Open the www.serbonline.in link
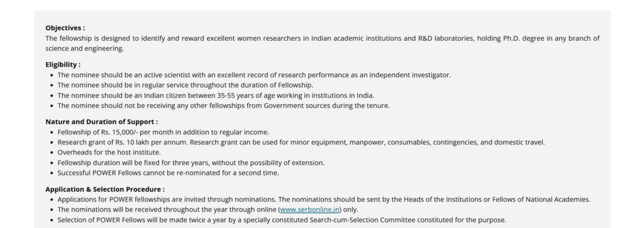 coord(309,210)
